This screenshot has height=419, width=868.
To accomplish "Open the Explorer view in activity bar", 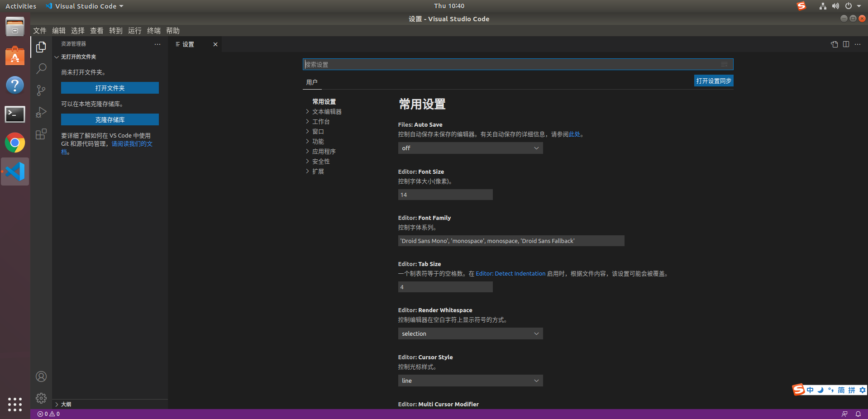I will click(41, 47).
